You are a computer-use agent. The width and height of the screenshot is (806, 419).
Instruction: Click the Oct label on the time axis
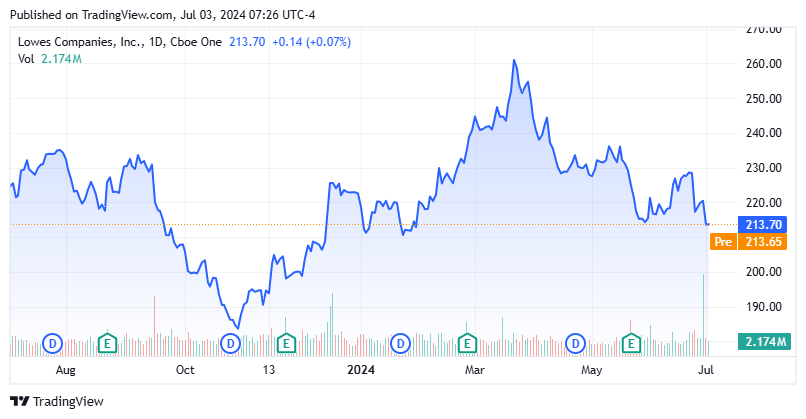pyautogui.click(x=185, y=370)
